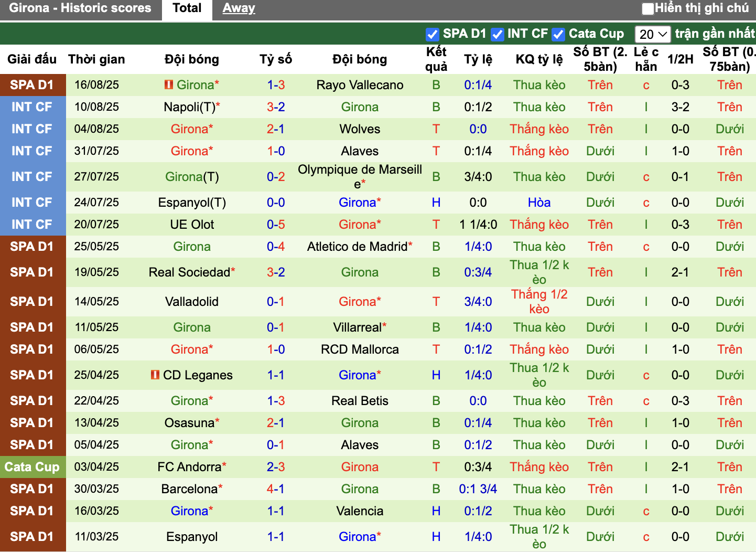756x552 pixels.
Task: Click handicap 1 1/4:0 for UE Olot match
Action: click(x=478, y=225)
